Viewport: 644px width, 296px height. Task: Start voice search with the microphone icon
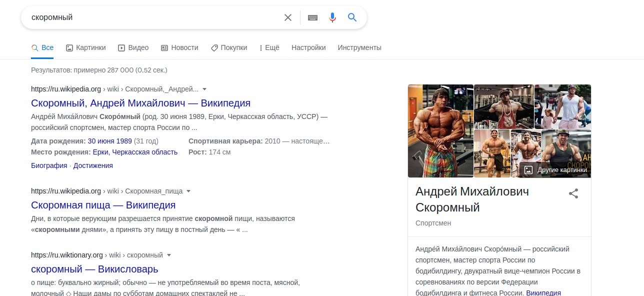click(332, 17)
